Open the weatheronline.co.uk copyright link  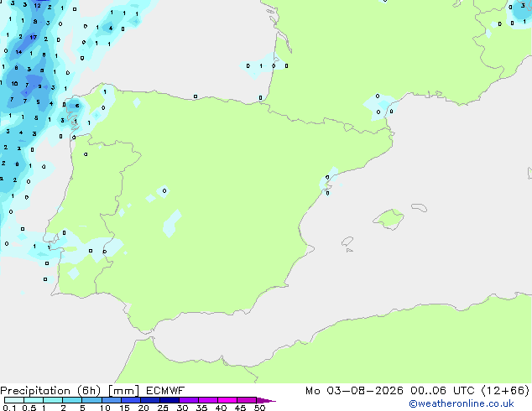click(x=462, y=403)
